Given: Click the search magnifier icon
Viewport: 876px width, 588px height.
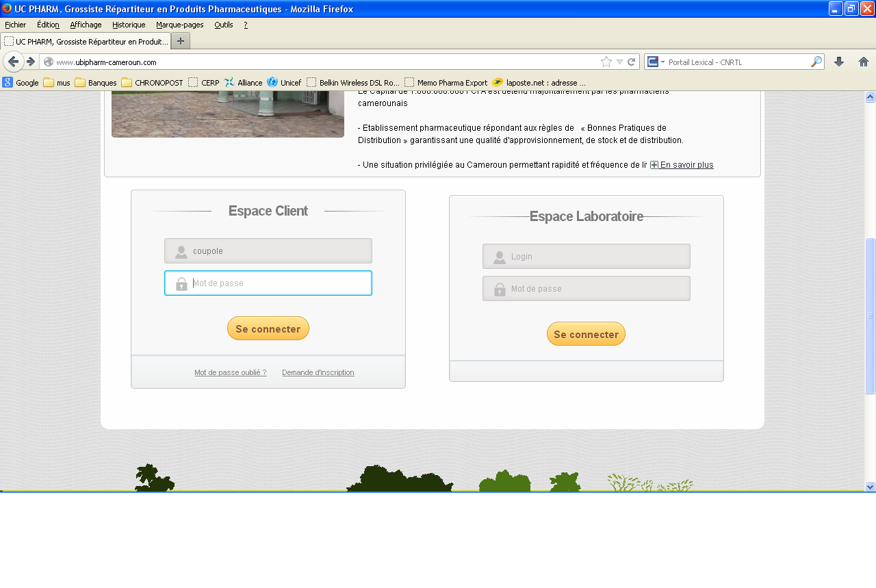Looking at the screenshot, I should [x=816, y=62].
